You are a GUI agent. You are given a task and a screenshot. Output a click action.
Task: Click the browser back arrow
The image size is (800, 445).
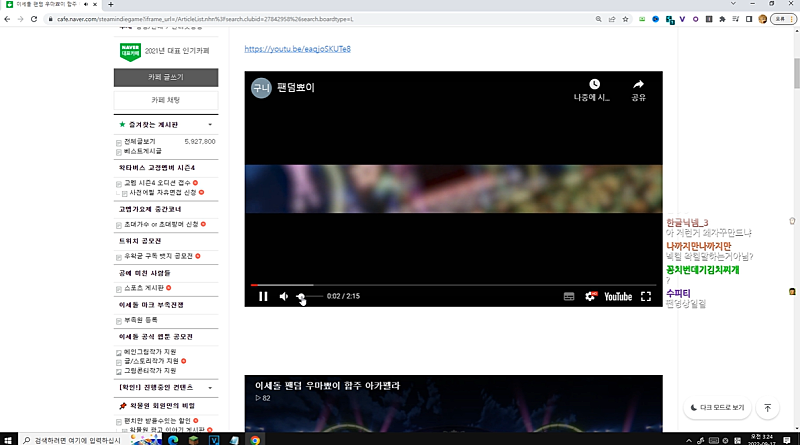7,19
